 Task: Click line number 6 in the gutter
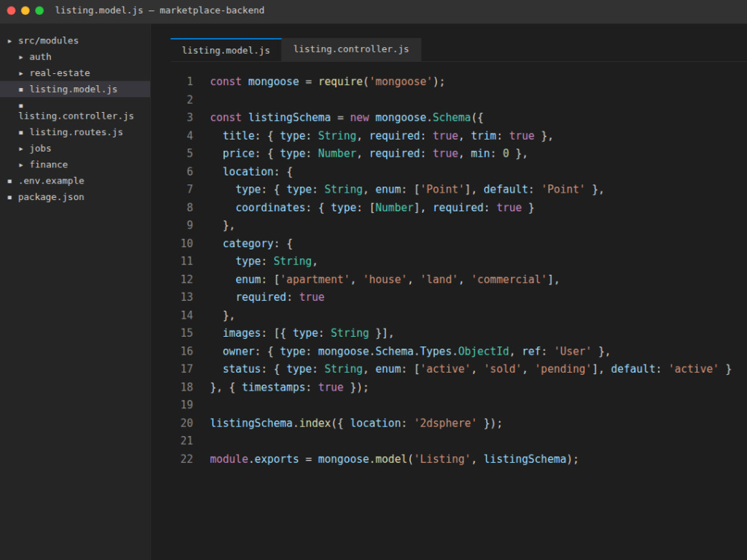coord(190,172)
